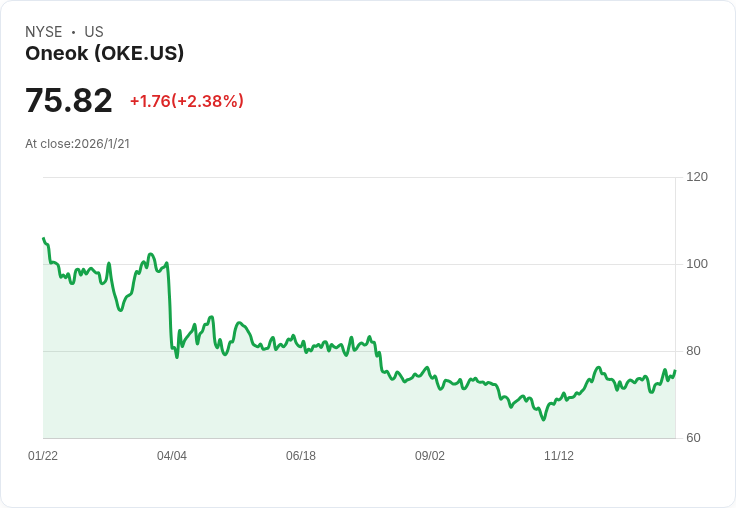Click the red +1.76(+2.38%) change value
736x508 pixels.
click(186, 101)
